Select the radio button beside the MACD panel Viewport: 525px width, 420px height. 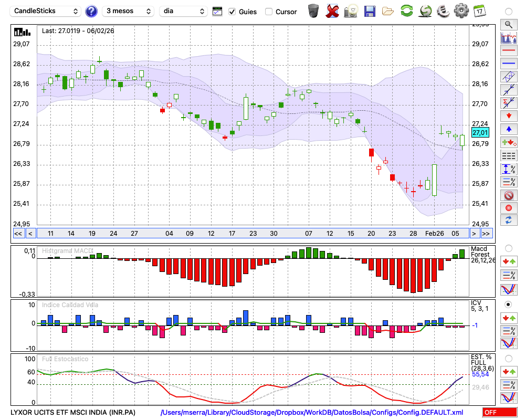pyautogui.click(x=508, y=248)
